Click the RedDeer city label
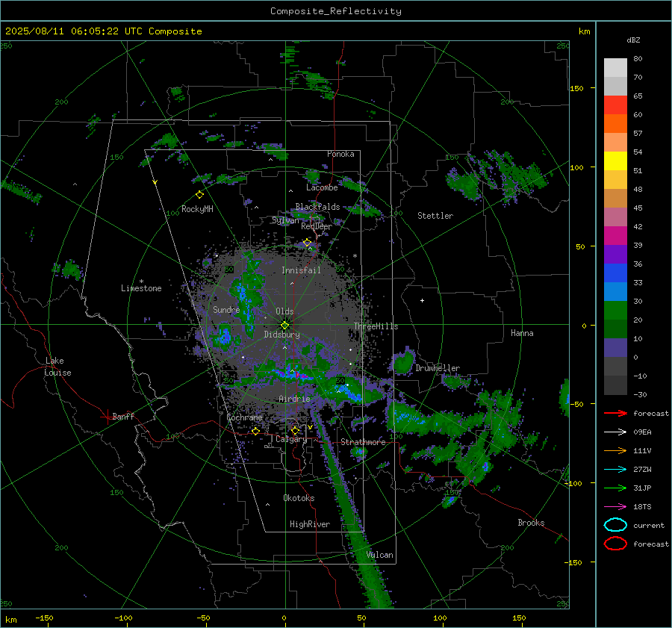This screenshot has height=628, width=672. [x=317, y=226]
